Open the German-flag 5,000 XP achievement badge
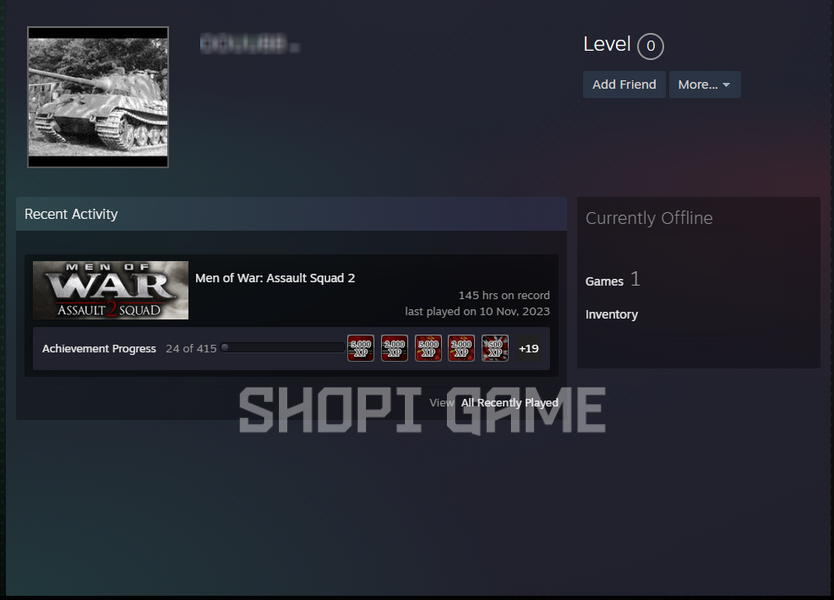Screen dimensions: 834x600 click(361, 348)
